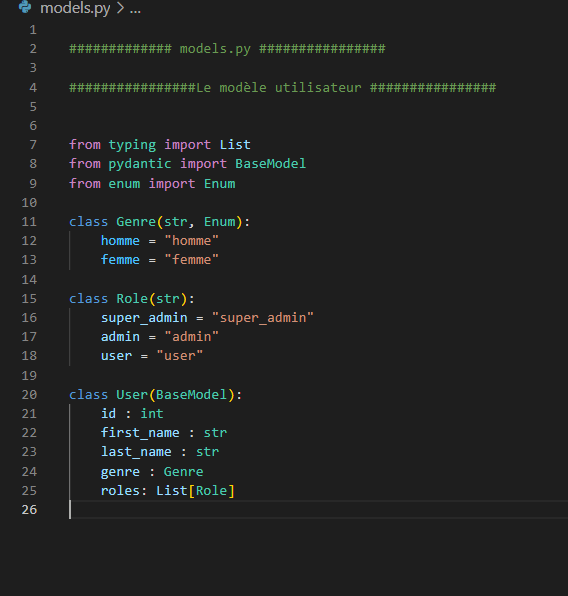
Task: Click the 'int' type on line 21
Action: (x=152, y=414)
